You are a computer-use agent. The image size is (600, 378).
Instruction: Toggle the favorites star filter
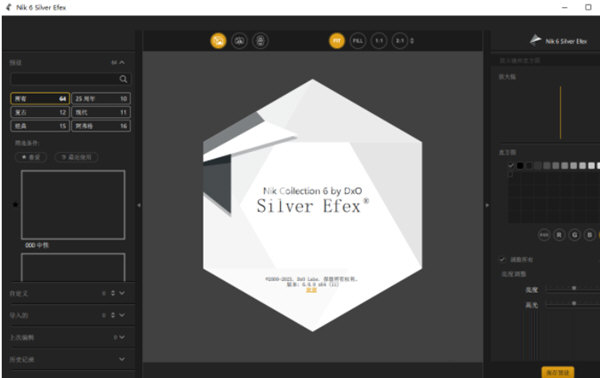[31, 157]
